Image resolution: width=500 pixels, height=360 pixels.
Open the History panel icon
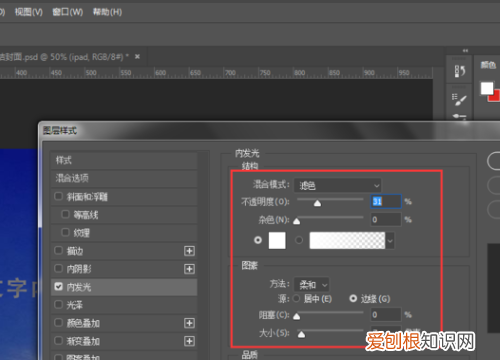point(459,70)
